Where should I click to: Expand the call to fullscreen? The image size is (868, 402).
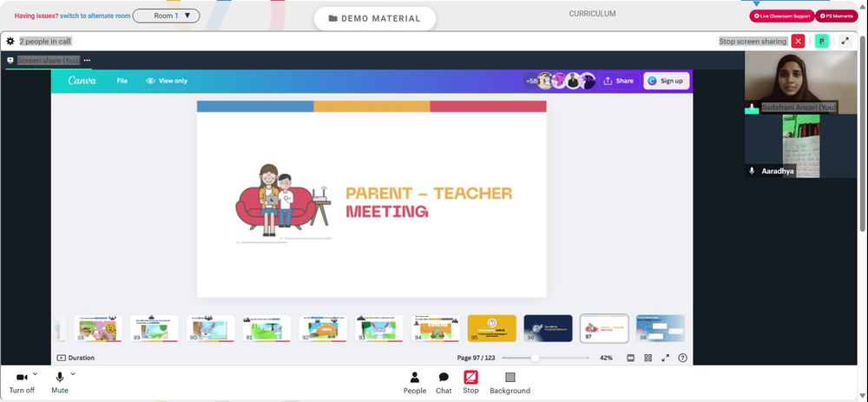tap(845, 41)
